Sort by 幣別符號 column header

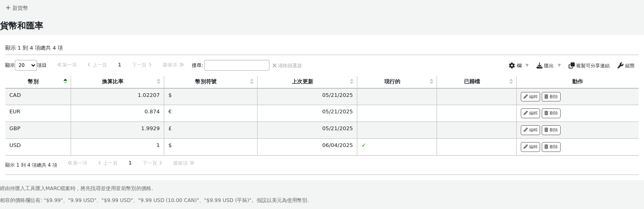pyautogui.click(x=211, y=82)
